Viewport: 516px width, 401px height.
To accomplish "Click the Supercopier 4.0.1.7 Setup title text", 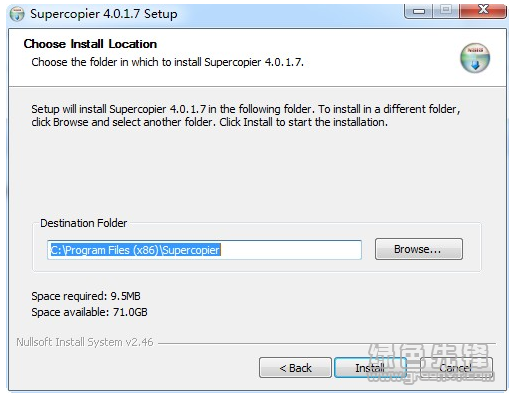I will (104, 14).
